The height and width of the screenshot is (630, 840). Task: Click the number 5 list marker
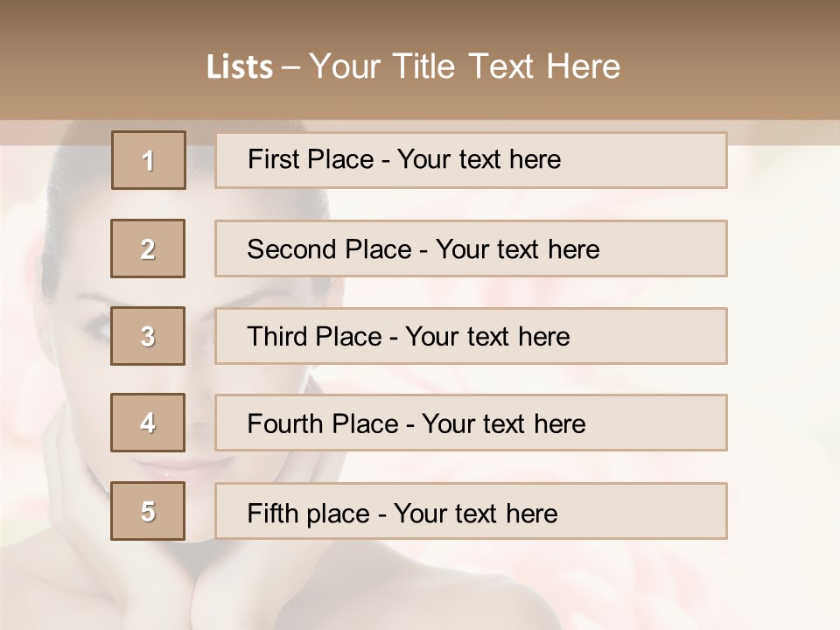click(x=148, y=511)
